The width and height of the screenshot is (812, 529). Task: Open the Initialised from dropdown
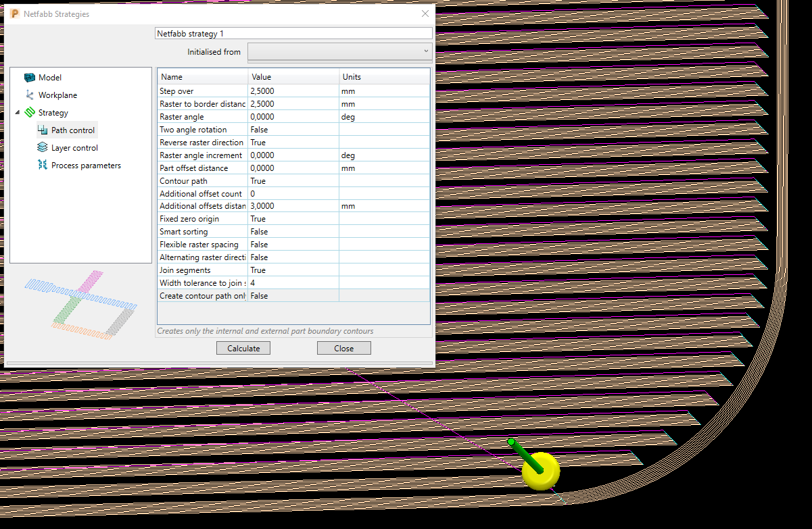click(426, 51)
